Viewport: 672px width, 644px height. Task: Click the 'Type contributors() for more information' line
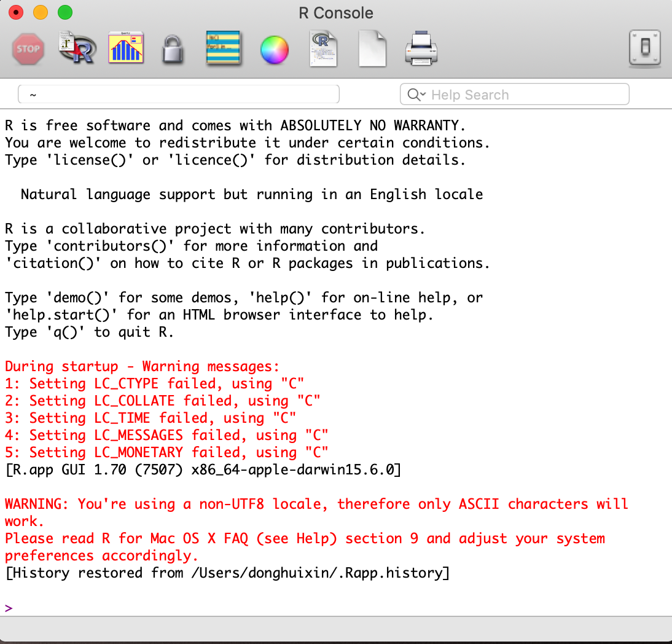tap(191, 246)
